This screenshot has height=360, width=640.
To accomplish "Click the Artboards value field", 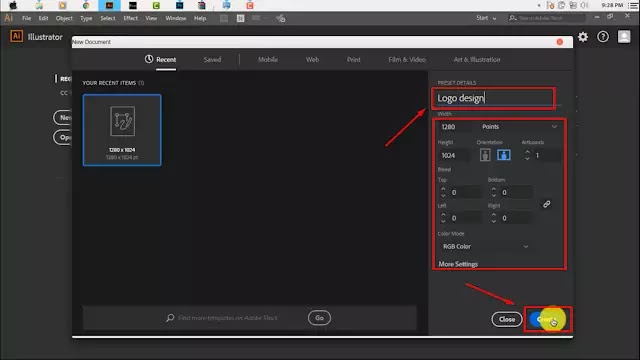I will click(547, 156).
